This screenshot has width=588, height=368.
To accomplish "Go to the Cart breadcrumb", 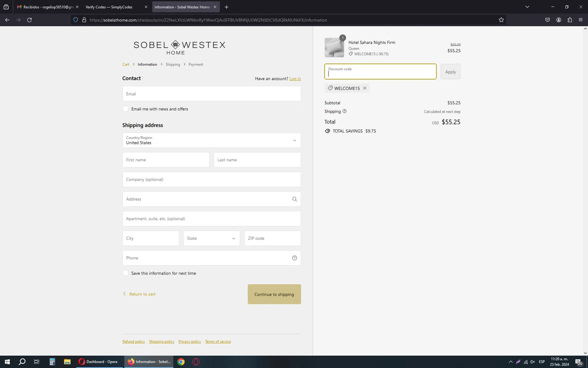I will 126,64.
